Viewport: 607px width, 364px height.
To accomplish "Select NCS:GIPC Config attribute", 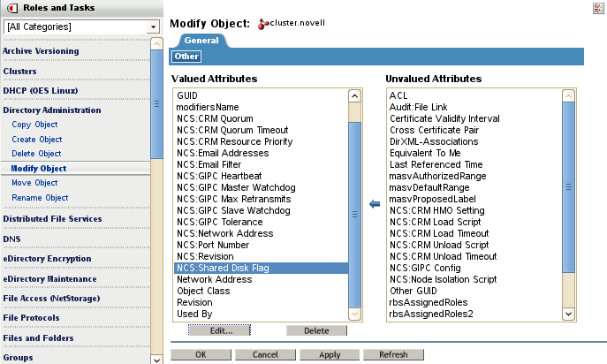I will 474,268.
